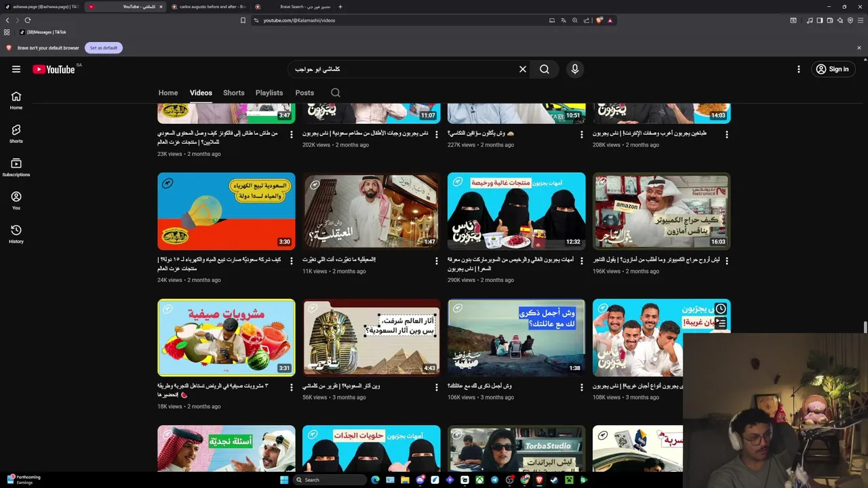Open Minecraft from the taskbar
The height and width of the screenshot is (488, 868).
pyautogui.click(x=569, y=480)
